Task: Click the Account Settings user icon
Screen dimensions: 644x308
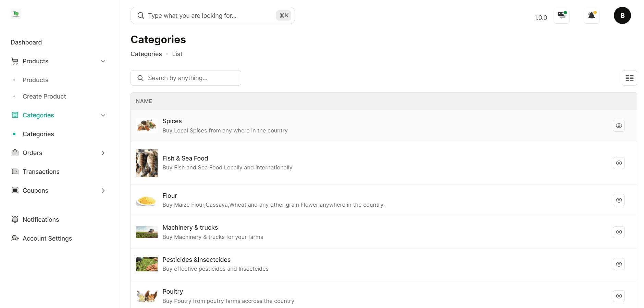Action: point(15,238)
